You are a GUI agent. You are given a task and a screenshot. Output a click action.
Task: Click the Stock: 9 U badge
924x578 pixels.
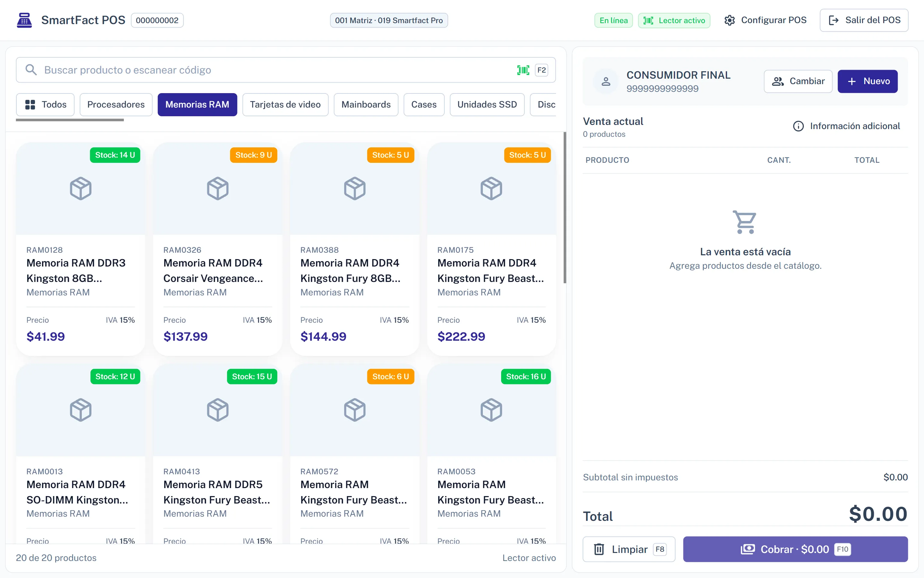253,155
